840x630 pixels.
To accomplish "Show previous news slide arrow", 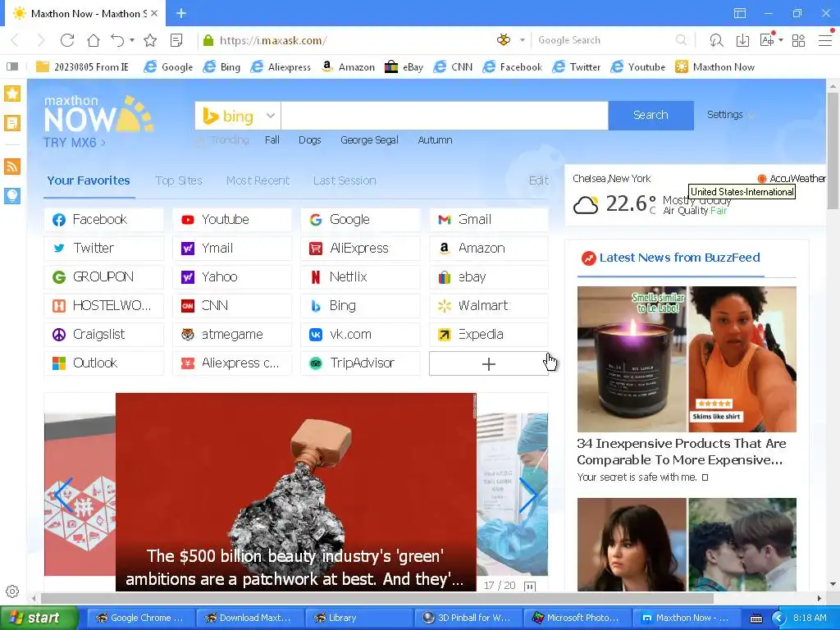I will click(64, 495).
